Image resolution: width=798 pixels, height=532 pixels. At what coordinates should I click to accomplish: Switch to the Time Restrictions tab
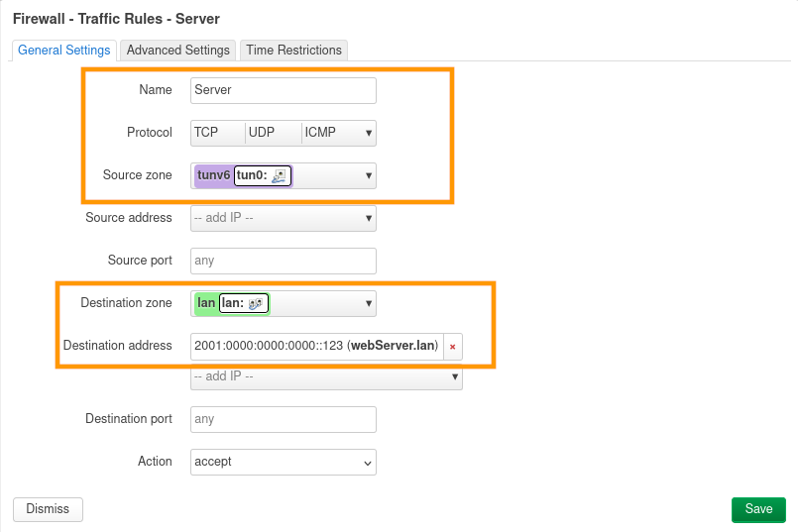tap(293, 51)
